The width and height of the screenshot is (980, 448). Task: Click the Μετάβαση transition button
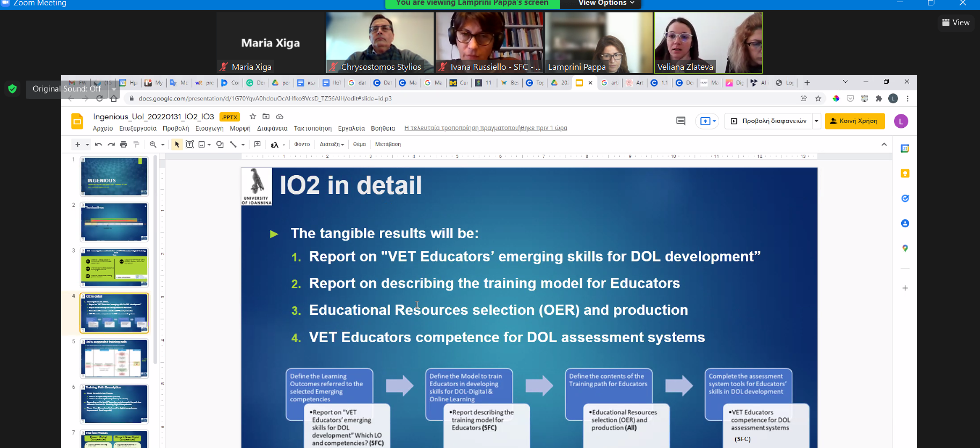[x=388, y=144]
